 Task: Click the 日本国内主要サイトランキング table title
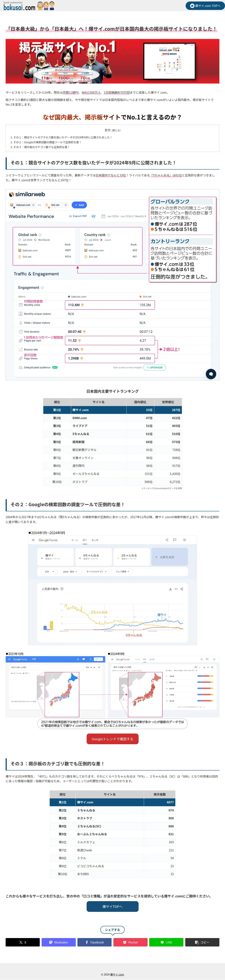tap(112, 391)
